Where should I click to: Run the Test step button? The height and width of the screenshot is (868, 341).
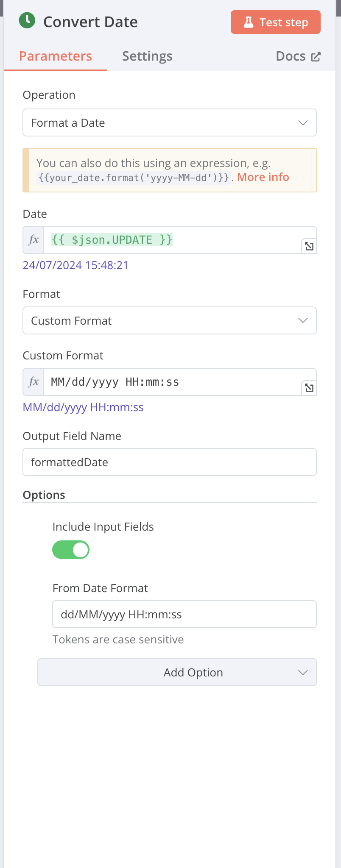coord(276,22)
